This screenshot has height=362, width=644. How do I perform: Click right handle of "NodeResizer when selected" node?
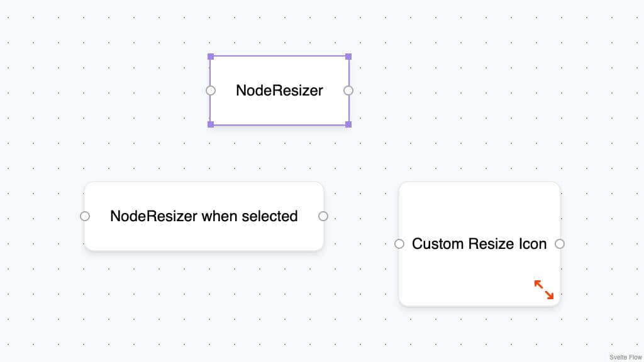[x=323, y=216]
